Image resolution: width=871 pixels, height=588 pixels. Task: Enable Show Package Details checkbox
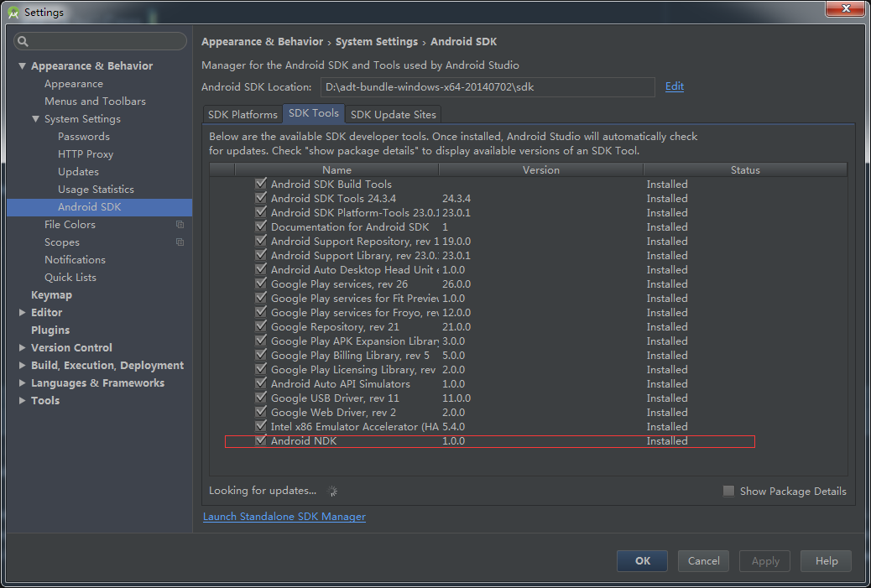tap(728, 491)
